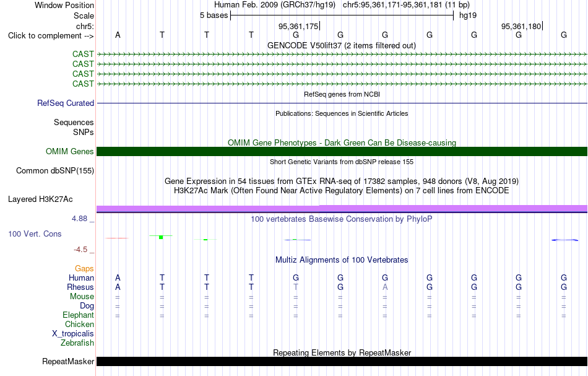The width and height of the screenshot is (588, 376).
Task: Click the OMIM Gene Phenotypes track title
Action: [342, 143]
